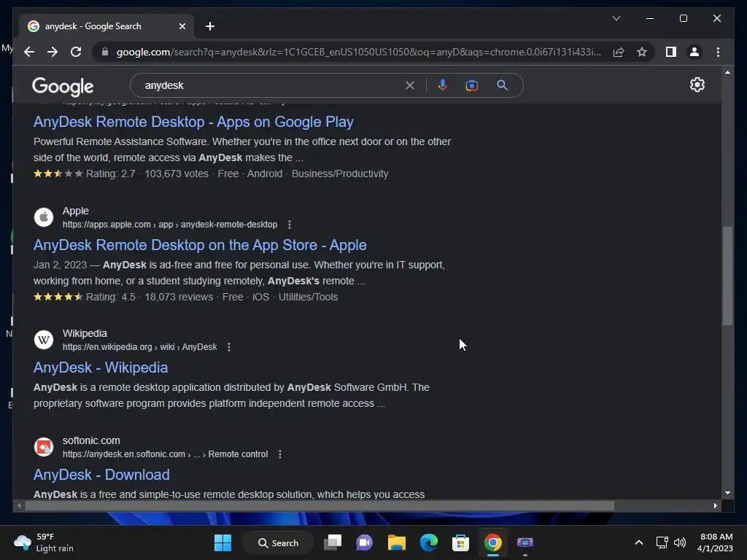Close the anydesk Google Search tab
Viewport: 747px width, 560px height.
click(182, 26)
